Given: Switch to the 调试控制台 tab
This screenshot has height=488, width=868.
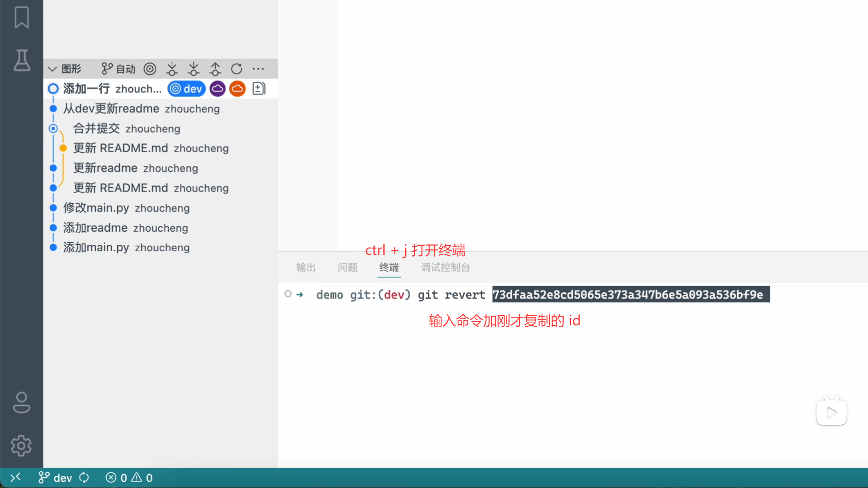Looking at the screenshot, I should (445, 267).
